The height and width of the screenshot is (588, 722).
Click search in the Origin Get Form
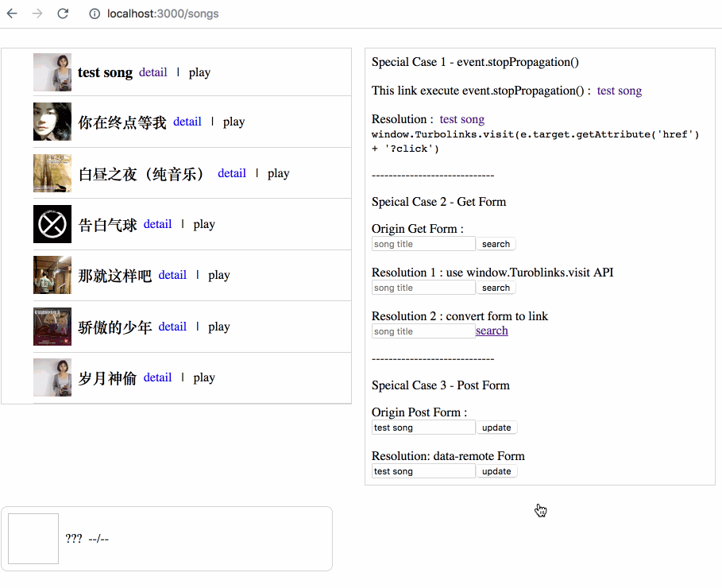point(496,244)
